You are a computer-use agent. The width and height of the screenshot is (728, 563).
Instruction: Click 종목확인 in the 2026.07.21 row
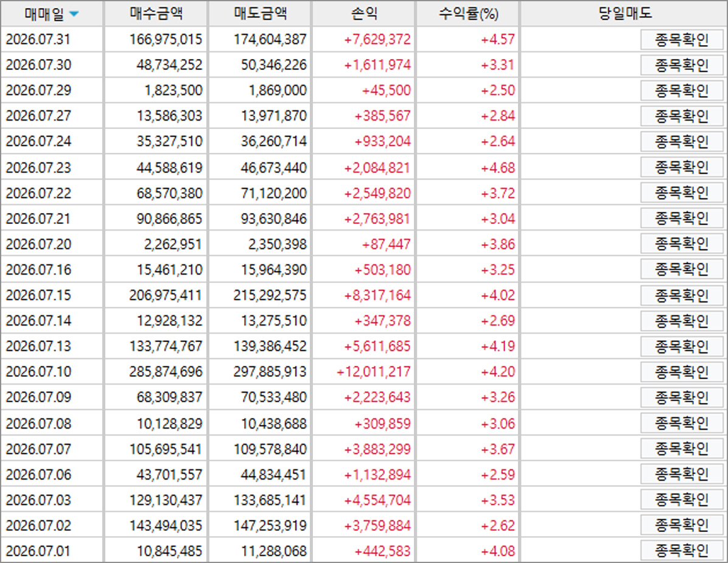682,219
